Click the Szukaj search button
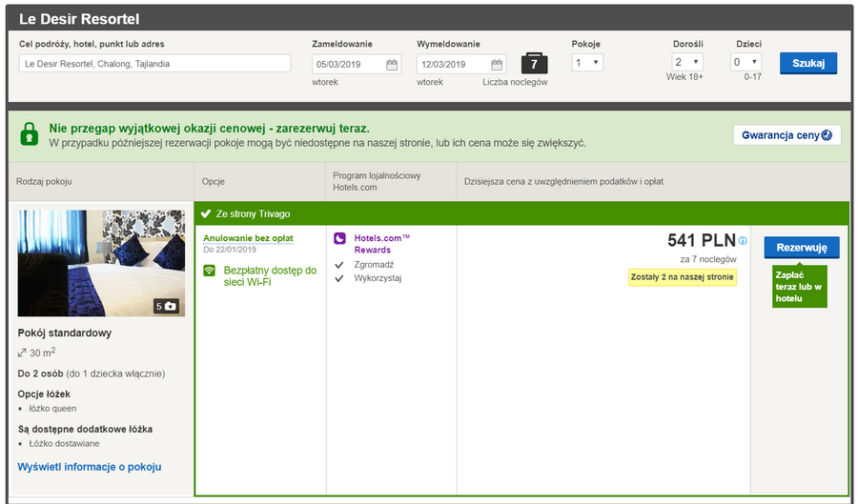The height and width of the screenshot is (504, 858). tap(808, 63)
